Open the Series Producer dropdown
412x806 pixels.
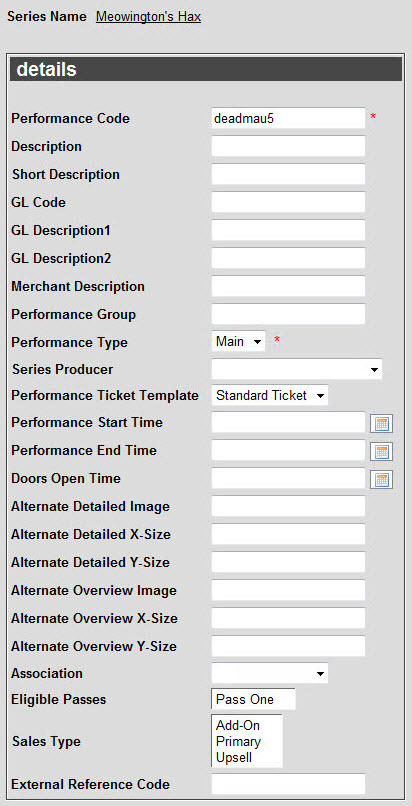coord(296,369)
